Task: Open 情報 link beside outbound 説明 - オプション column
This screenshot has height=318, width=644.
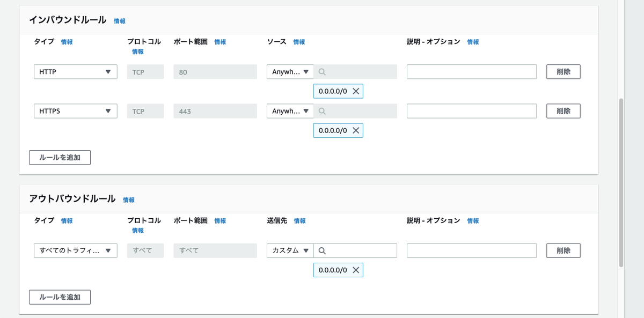Action: [x=473, y=220]
